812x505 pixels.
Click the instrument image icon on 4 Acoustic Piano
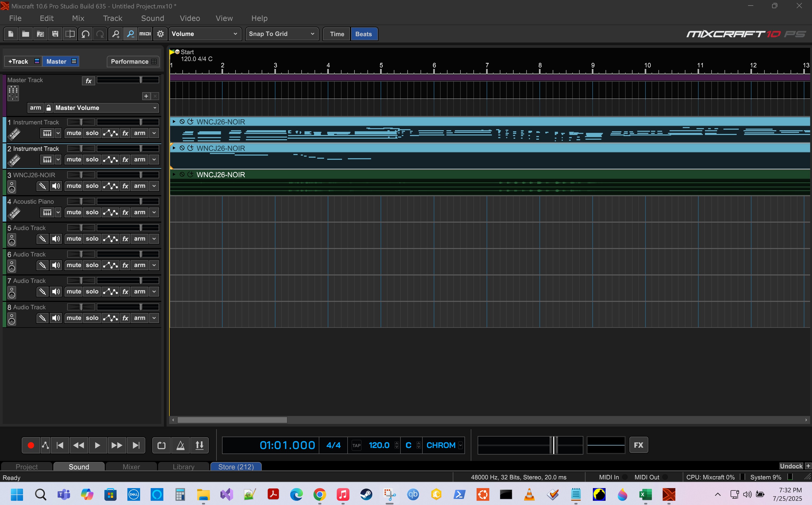pos(14,213)
